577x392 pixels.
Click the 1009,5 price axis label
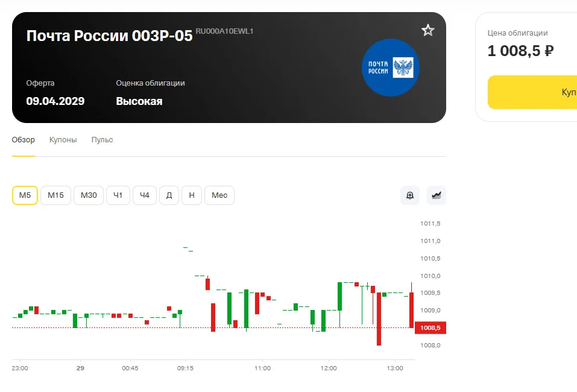pyautogui.click(x=430, y=293)
